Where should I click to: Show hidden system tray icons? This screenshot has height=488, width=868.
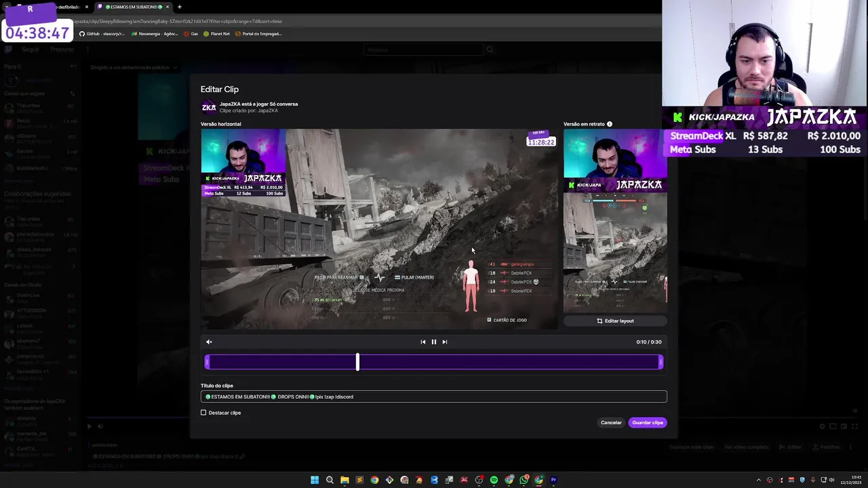click(x=759, y=480)
